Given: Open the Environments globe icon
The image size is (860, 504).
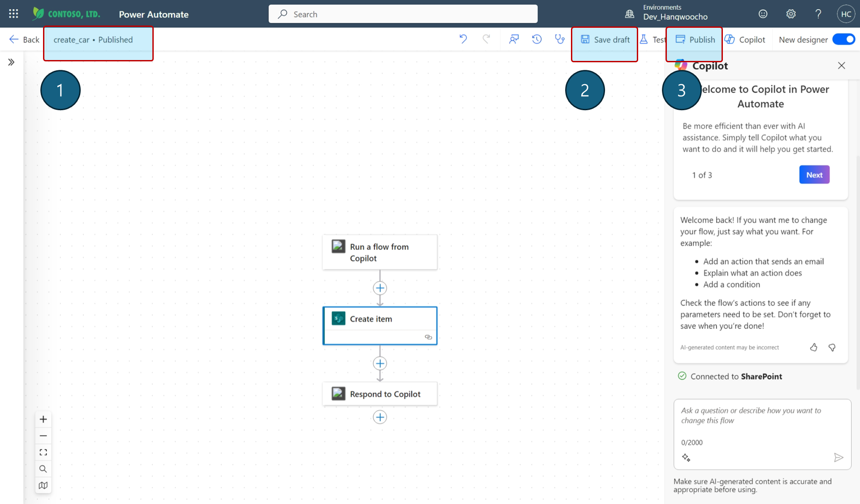Looking at the screenshot, I should [x=630, y=14].
